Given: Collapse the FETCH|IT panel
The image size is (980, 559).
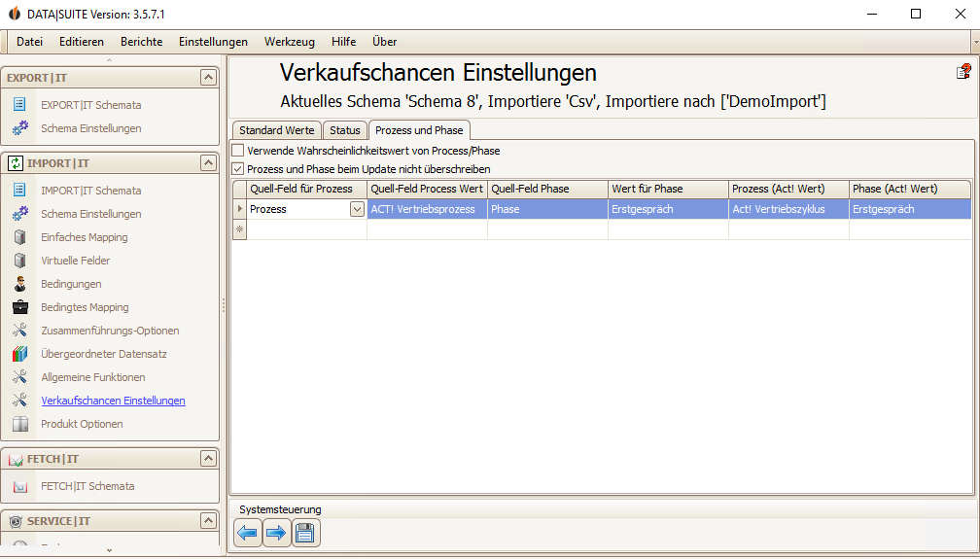Looking at the screenshot, I should (x=208, y=459).
